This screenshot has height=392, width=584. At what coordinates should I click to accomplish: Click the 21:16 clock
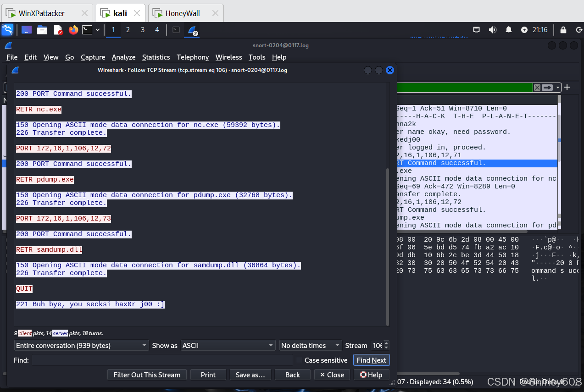pos(540,30)
